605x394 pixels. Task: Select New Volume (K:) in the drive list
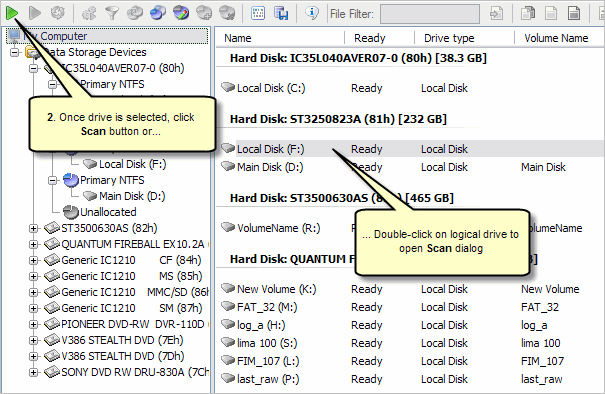coord(276,289)
